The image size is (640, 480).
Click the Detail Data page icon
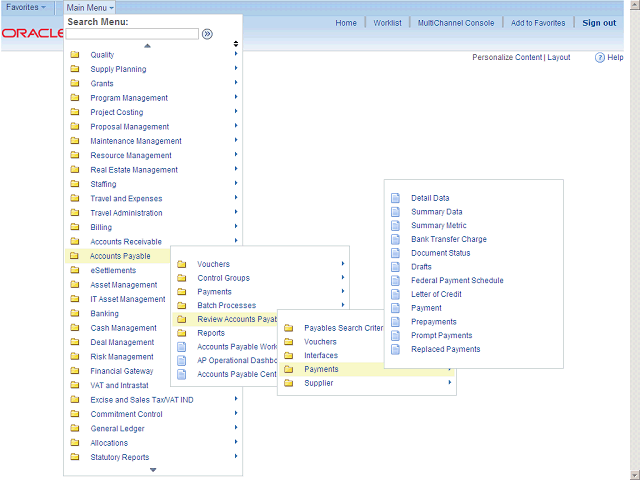coord(395,198)
